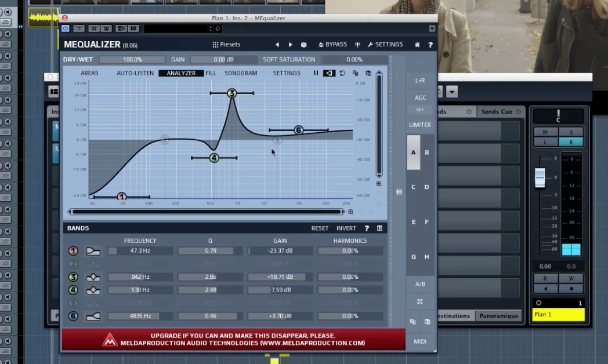Load the previous preset with the left arrow

277,45
